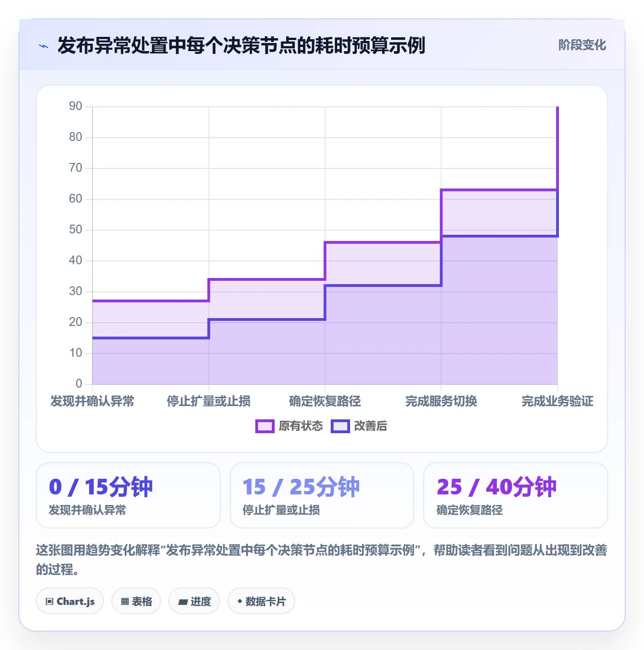The image size is (644, 650).
Task: Click the 完成服务切换 x-axis label
Action: tap(441, 401)
